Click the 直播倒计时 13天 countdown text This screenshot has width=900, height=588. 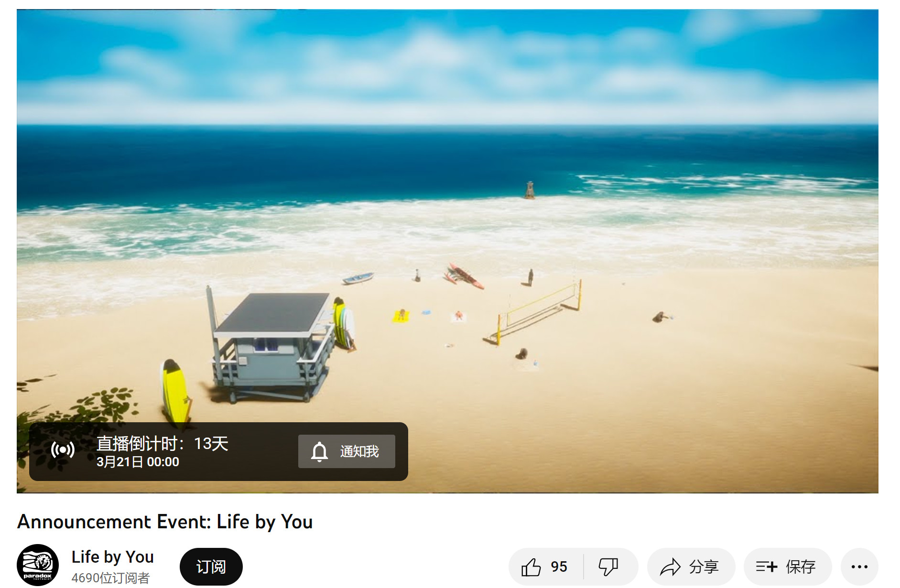[162, 444]
